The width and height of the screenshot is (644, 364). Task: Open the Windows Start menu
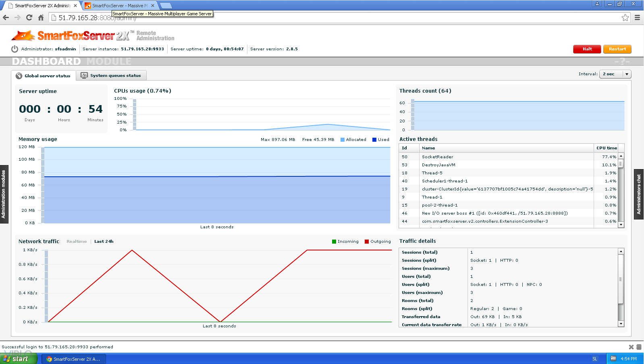coord(19,359)
